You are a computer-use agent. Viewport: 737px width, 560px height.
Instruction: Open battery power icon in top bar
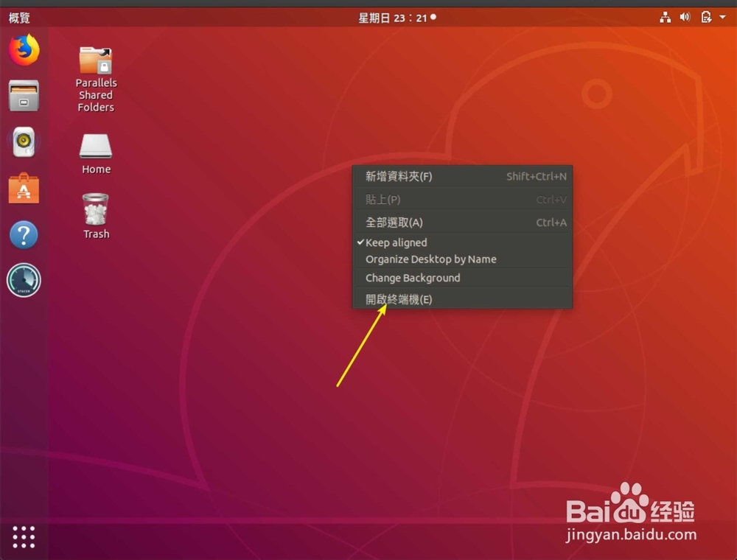click(x=705, y=18)
